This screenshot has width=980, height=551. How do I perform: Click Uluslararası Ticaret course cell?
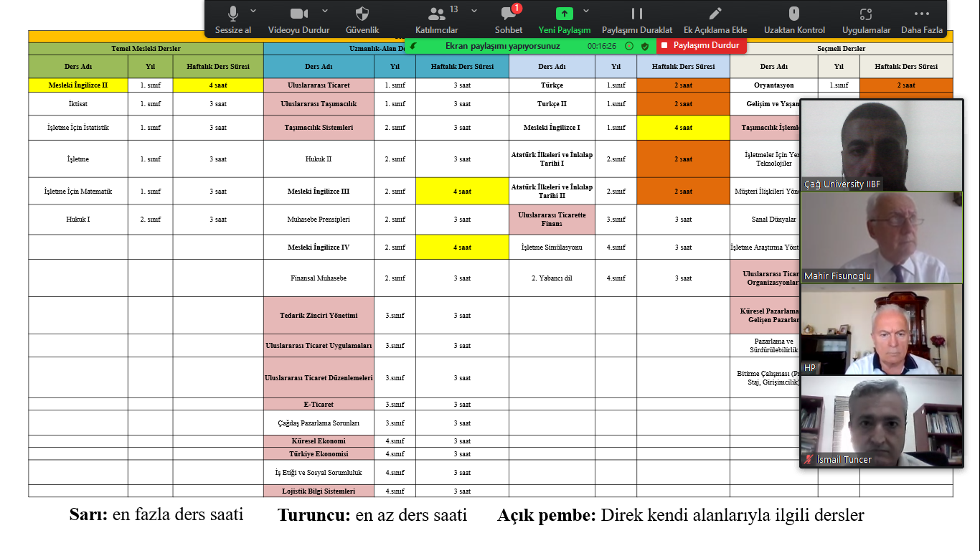point(319,85)
